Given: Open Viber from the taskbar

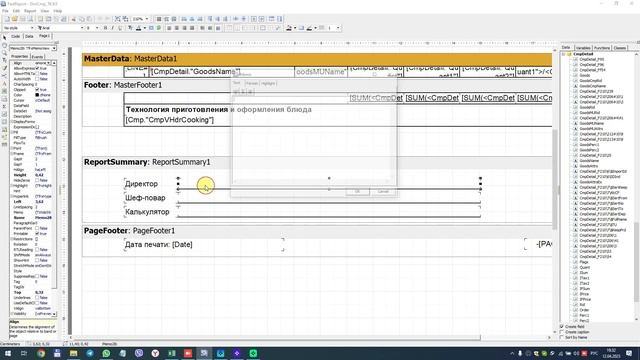Looking at the screenshot, I should (x=139, y=353).
